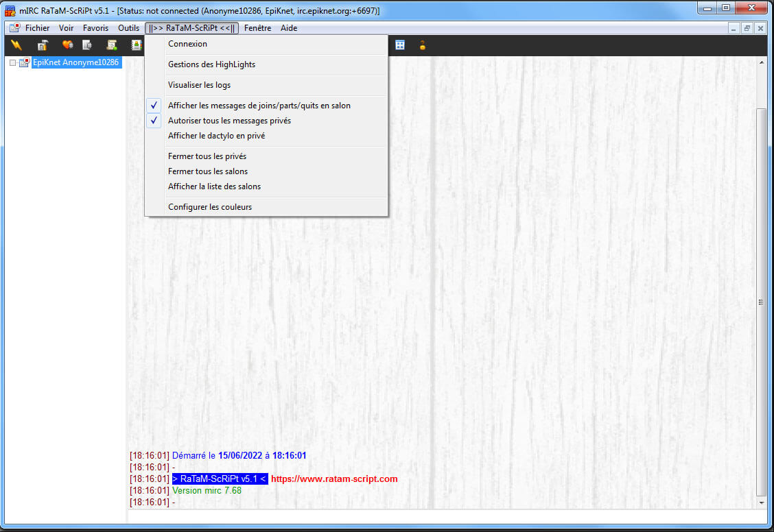The image size is (774, 532).
Task: Open the channels list toolbar icon
Action: [87, 45]
